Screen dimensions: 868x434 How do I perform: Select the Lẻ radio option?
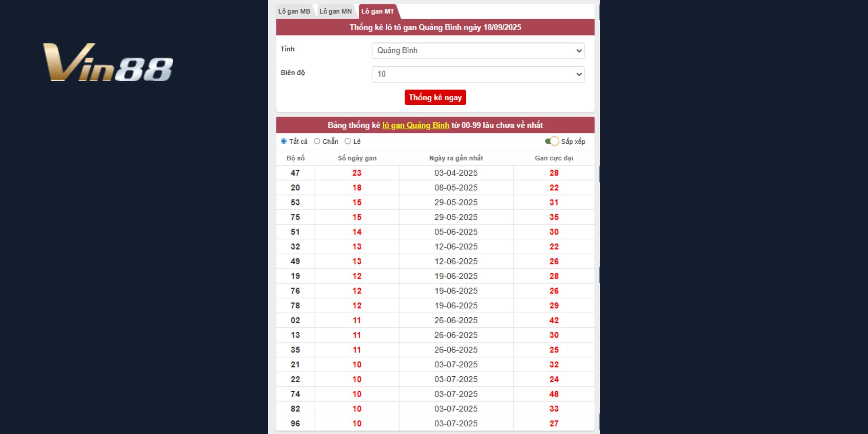point(348,141)
